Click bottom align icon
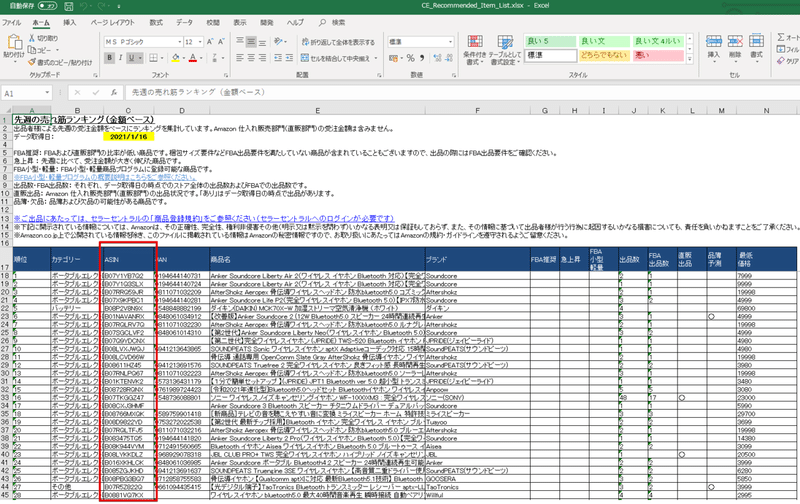 (262, 41)
